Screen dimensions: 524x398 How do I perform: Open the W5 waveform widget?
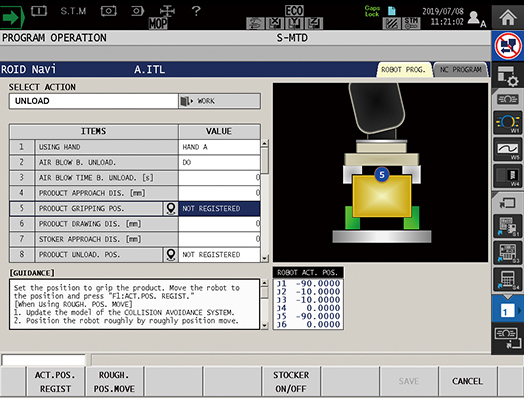pyautogui.click(x=508, y=149)
